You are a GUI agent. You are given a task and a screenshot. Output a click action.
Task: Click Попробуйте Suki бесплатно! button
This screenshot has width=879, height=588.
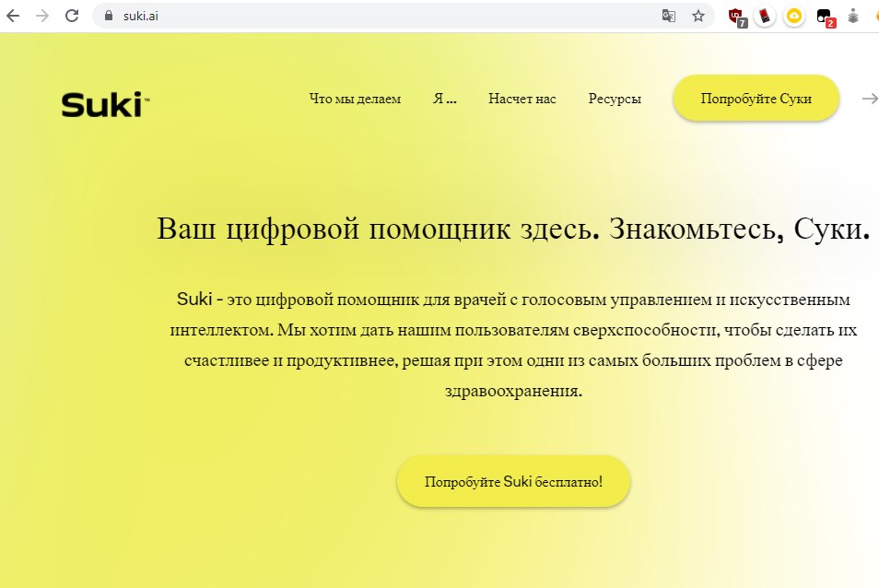pos(513,481)
